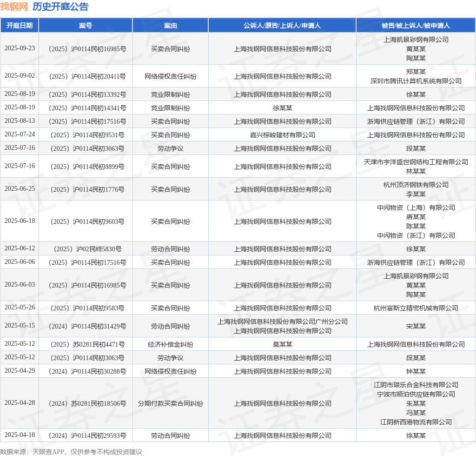Click the 历史开庭公告 heading
Image resolution: width=476 pixels, height=456 pixels.
(60, 7)
